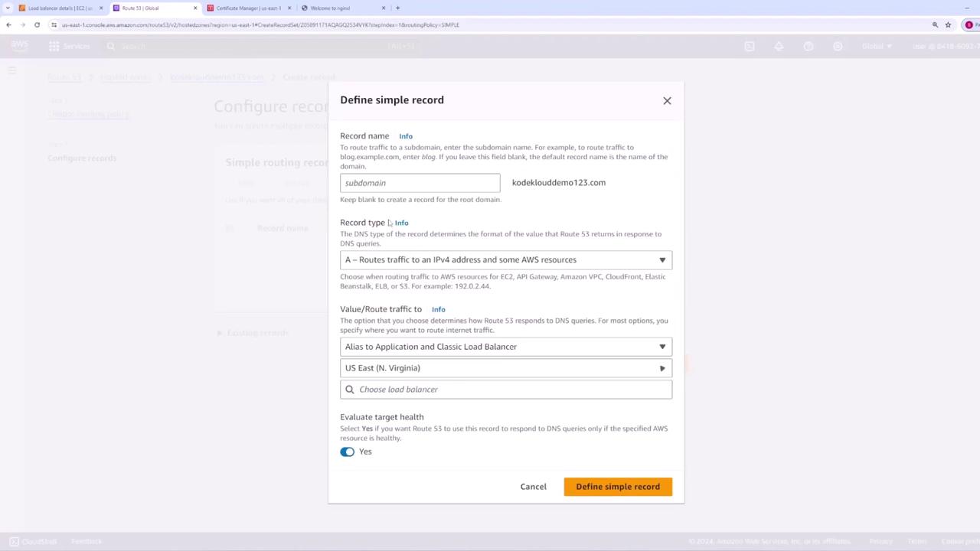
Task: Open the Record type dropdown
Action: 505,259
